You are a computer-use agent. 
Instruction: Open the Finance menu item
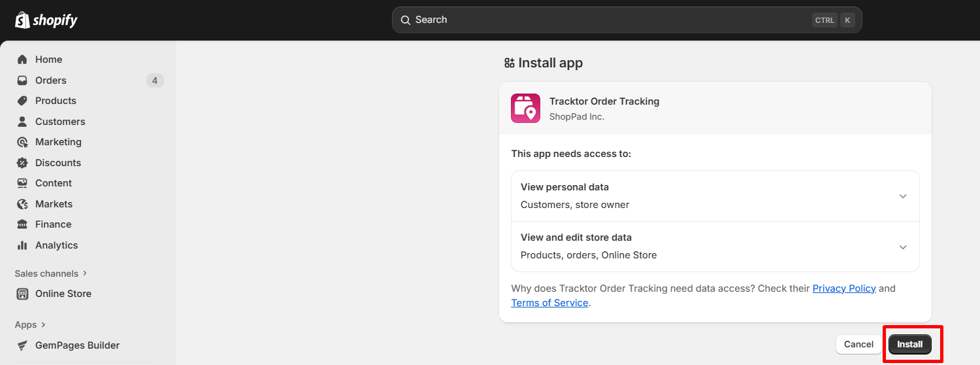tap(53, 224)
